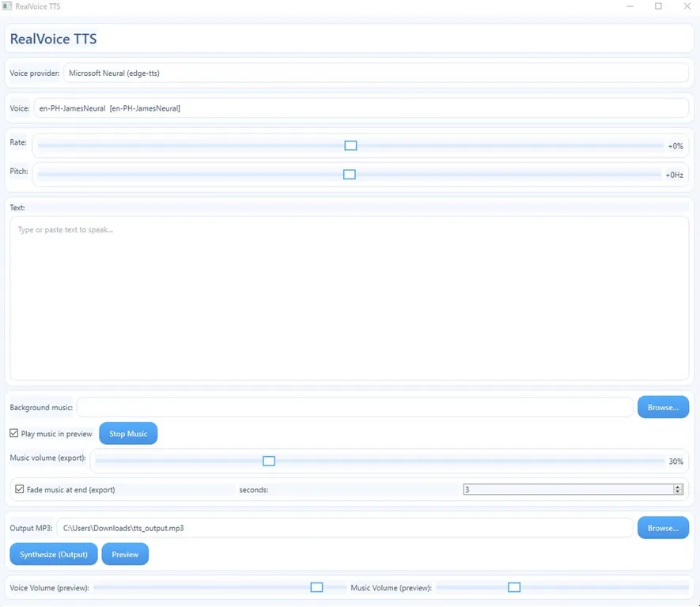
Task: Click the RealVoice TTS heading
Action: click(53, 39)
